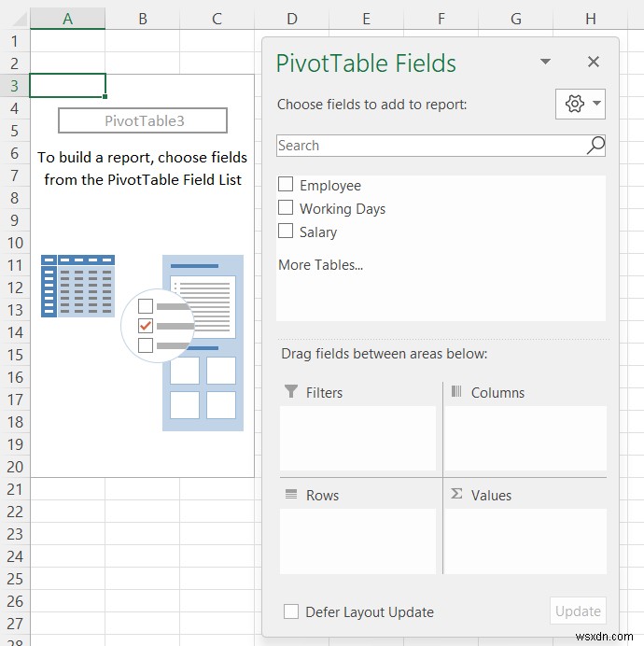The width and height of the screenshot is (644, 646).
Task: Select row 1 header
Action: (15, 41)
